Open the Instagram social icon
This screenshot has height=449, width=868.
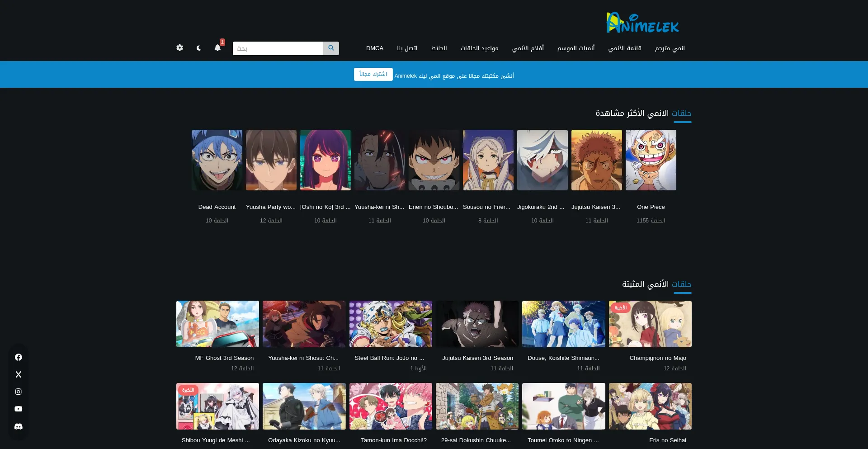pos(19,392)
